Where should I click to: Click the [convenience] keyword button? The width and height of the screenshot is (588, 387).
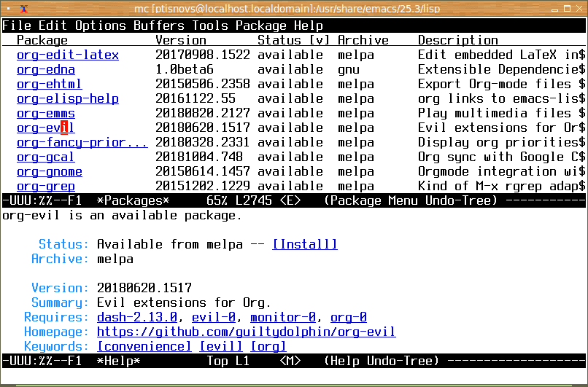click(x=144, y=346)
